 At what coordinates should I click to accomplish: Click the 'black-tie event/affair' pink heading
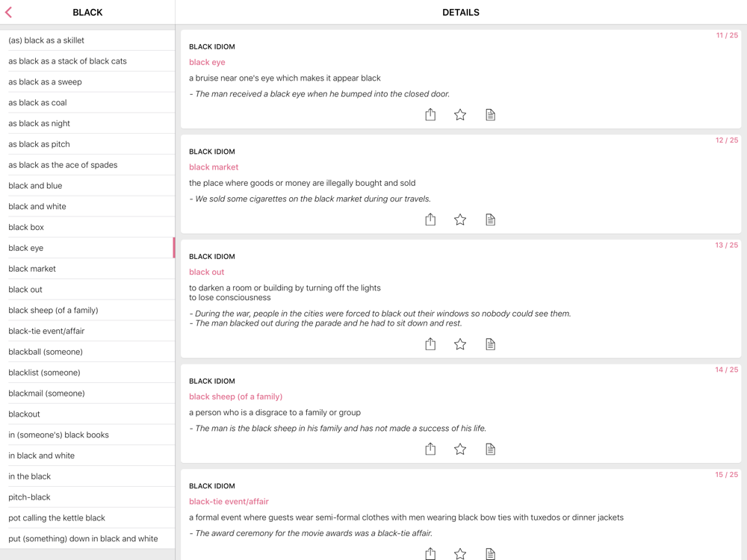pos(229,502)
